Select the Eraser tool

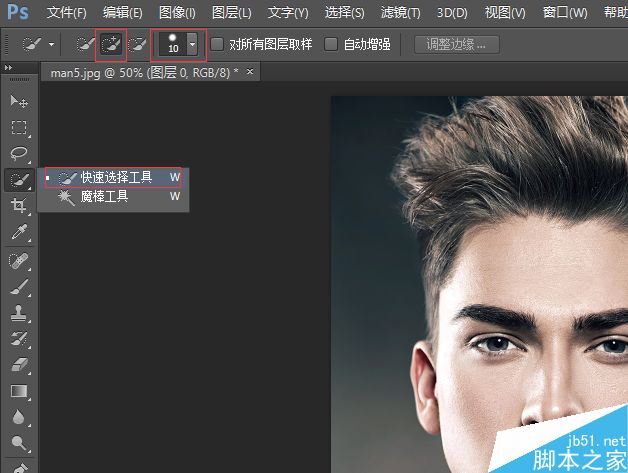pyautogui.click(x=18, y=365)
